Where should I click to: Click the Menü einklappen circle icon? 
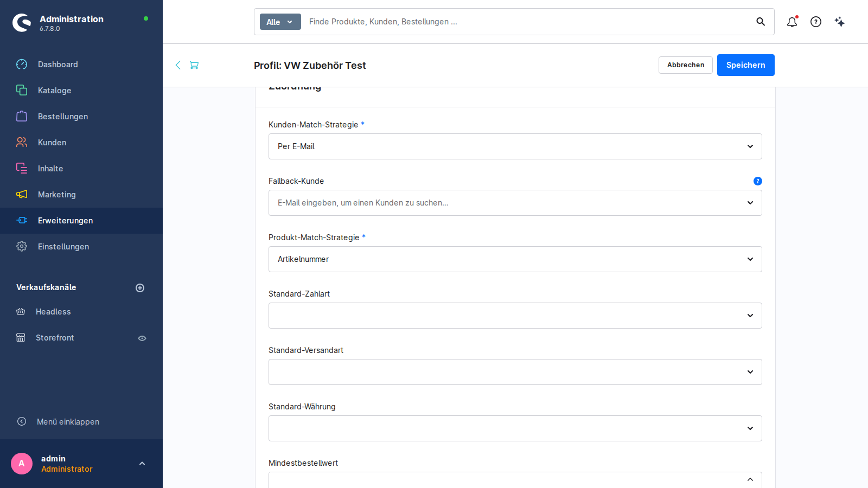click(22, 421)
